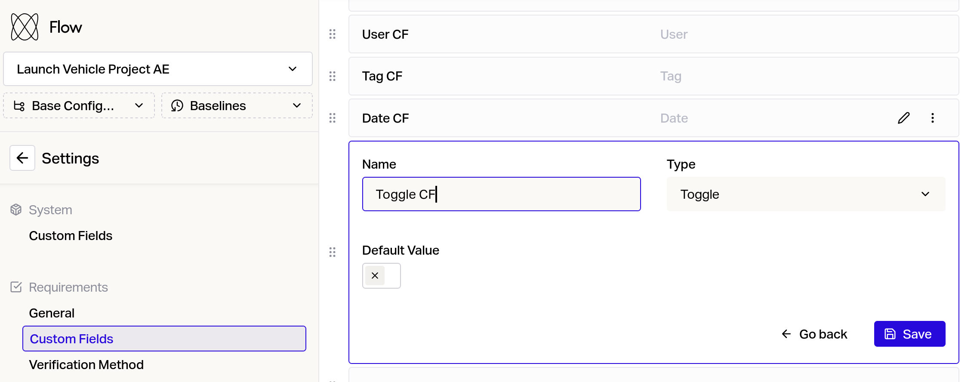This screenshot has height=382, width=980.
Task: Click the System section label
Action: click(50, 210)
